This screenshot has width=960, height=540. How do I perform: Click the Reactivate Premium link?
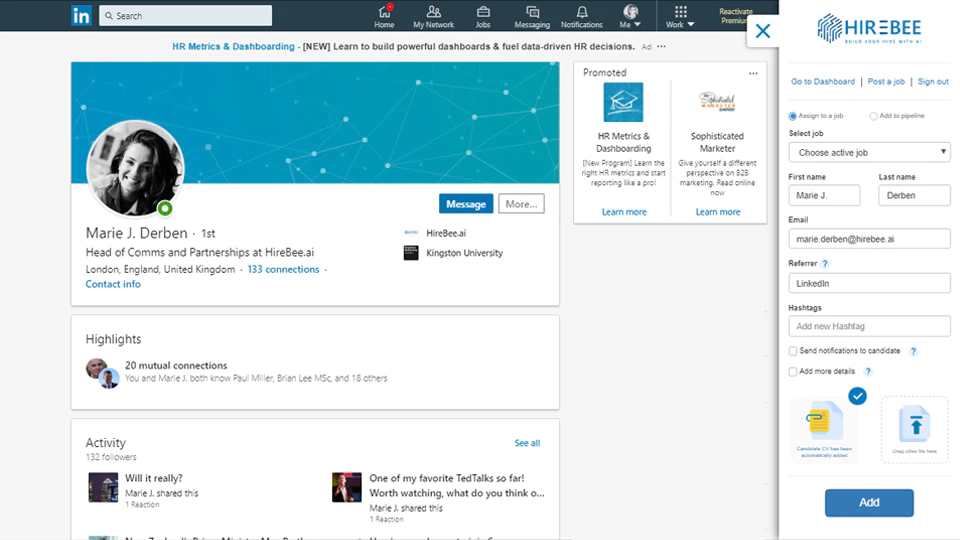point(735,16)
